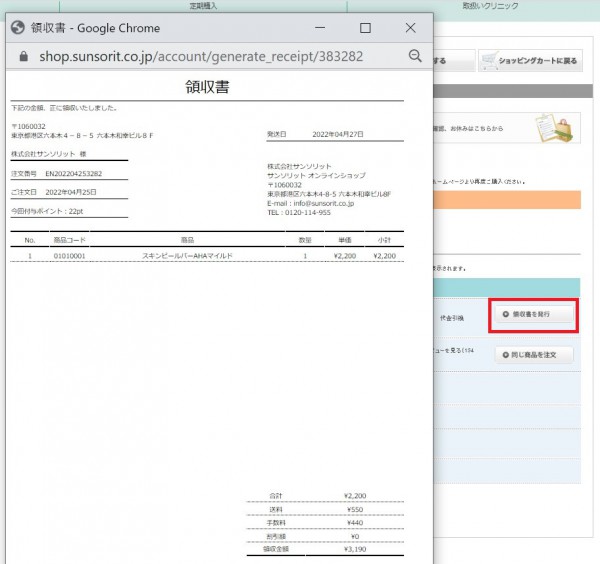600x564 pixels.
Task: Click the shipping date 2022年04月27日
Action: tap(338, 134)
